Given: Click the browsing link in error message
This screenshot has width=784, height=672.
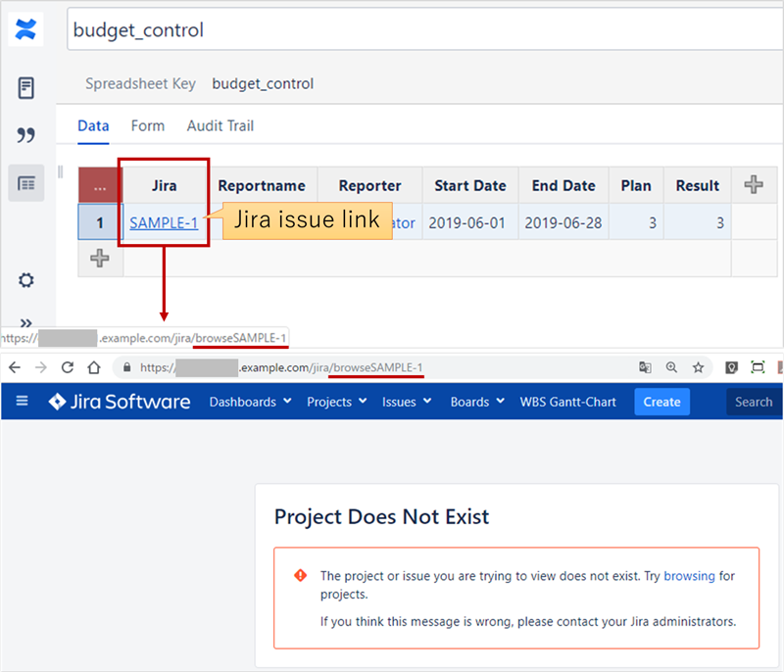Looking at the screenshot, I should point(689,576).
